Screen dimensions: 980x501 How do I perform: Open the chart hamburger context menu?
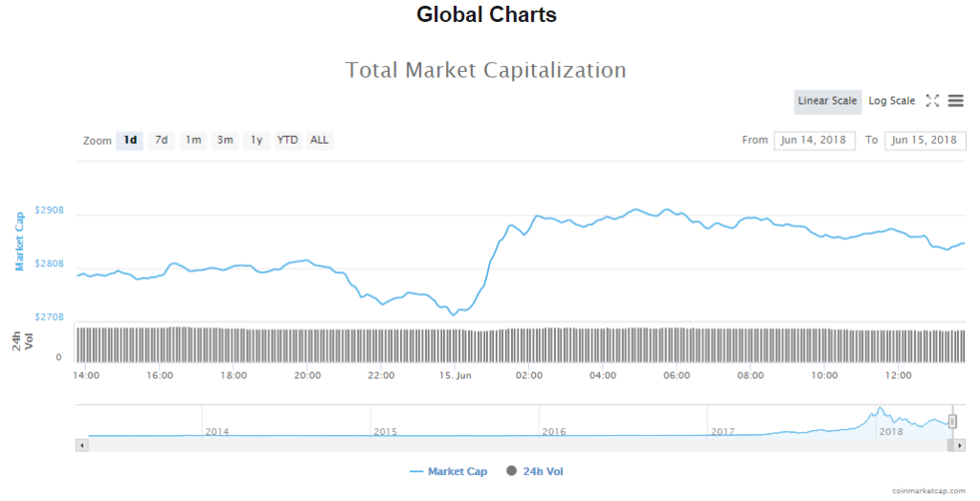click(x=955, y=101)
